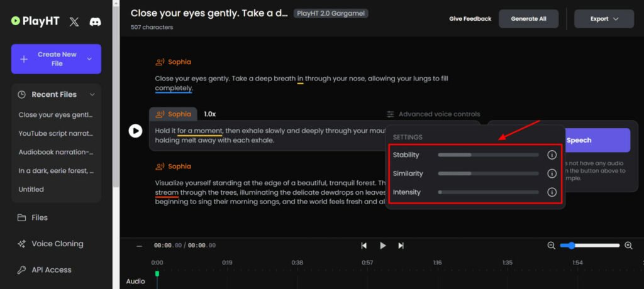Open the X (Twitter) icon link

(x=74, y=21)
